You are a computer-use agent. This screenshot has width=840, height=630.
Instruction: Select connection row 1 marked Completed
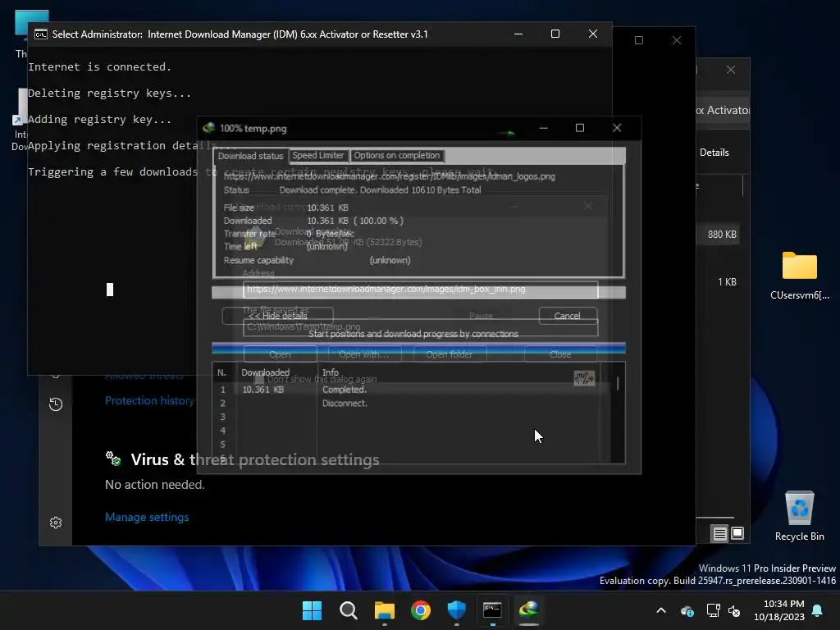tap(410, 390)
